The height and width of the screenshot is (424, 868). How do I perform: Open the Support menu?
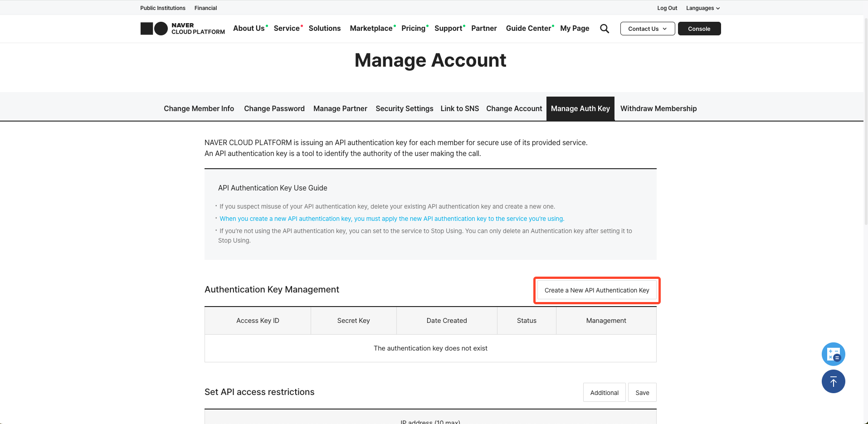point(449,28)
